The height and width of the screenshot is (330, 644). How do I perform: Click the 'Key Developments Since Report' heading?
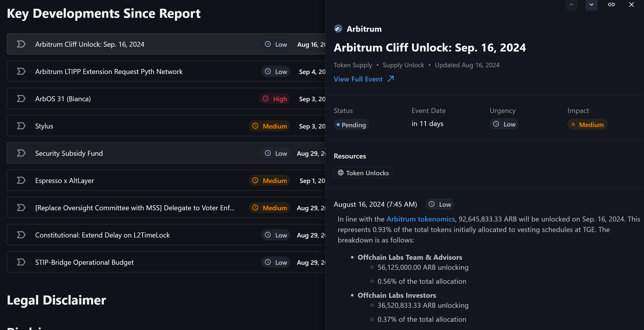pyautogui.click(x=103, y=13)
